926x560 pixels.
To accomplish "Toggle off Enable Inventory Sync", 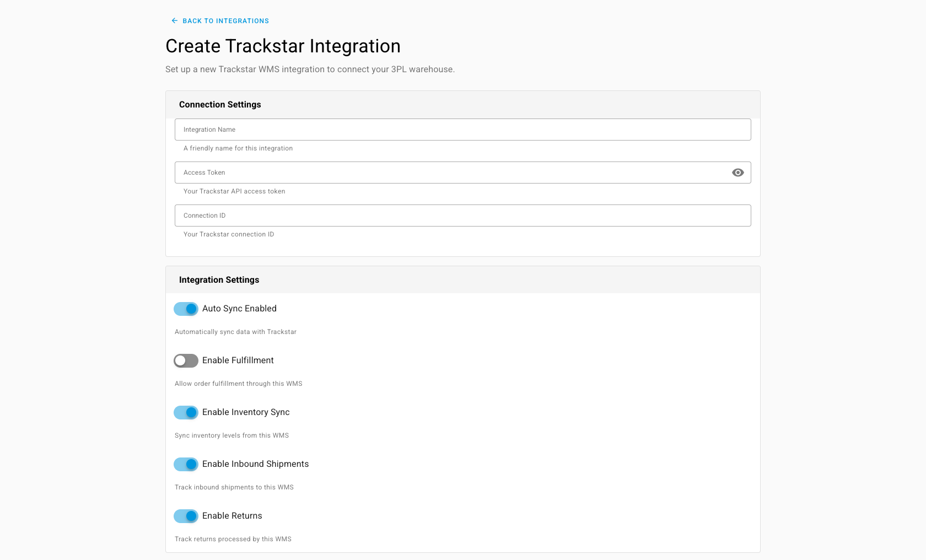I will point(186,412).
